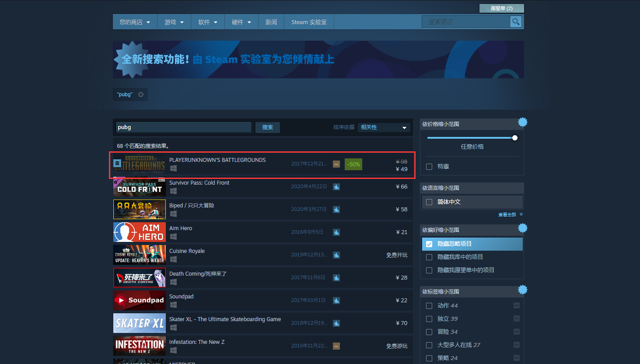640x364 pixels.
Task: Click the Windows icon under Soundpad
Action: [x=173, y=305]
